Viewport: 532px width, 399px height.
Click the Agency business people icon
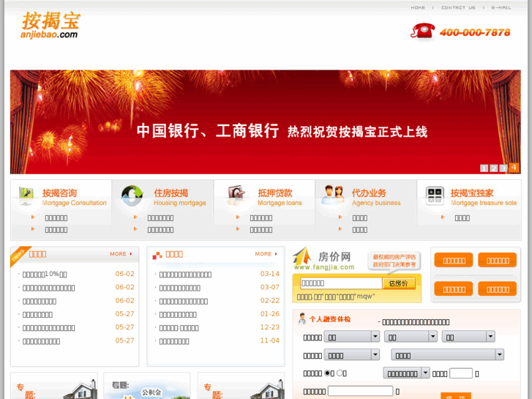pyautogui.click(x=333, y=195)
